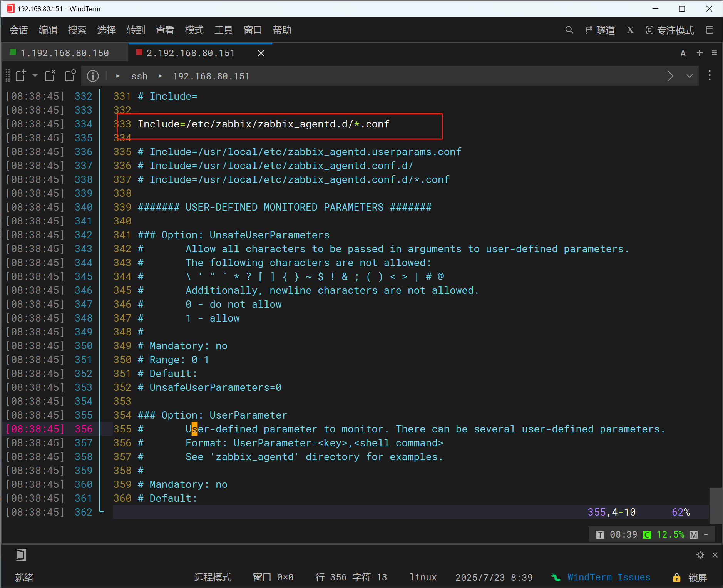Open the 选择 menu
The height and width of the screenshot is (588, 723).
tap(107, 30)
